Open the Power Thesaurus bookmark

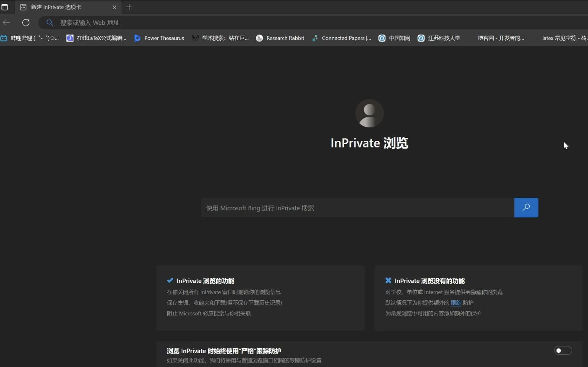[x=159, y=38]
